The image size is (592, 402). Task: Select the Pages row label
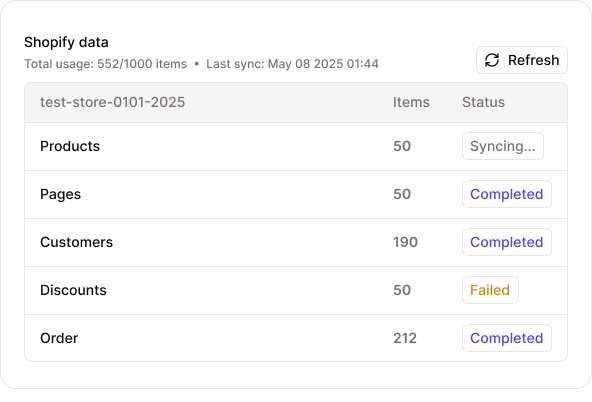(x=60, y=194)
